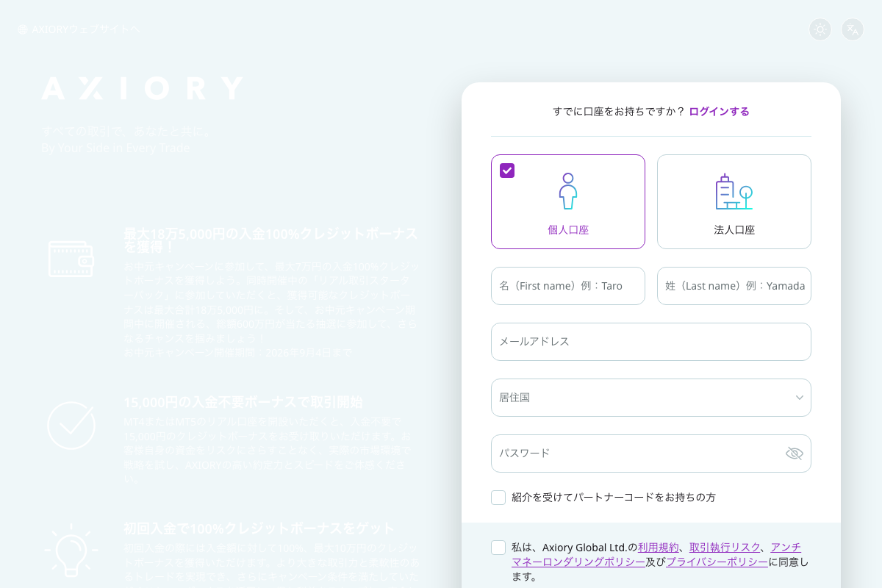Click the By Your Side in Every Trade tagline
This screenshot has height=588, width=882.
click(x=115, y=148)
